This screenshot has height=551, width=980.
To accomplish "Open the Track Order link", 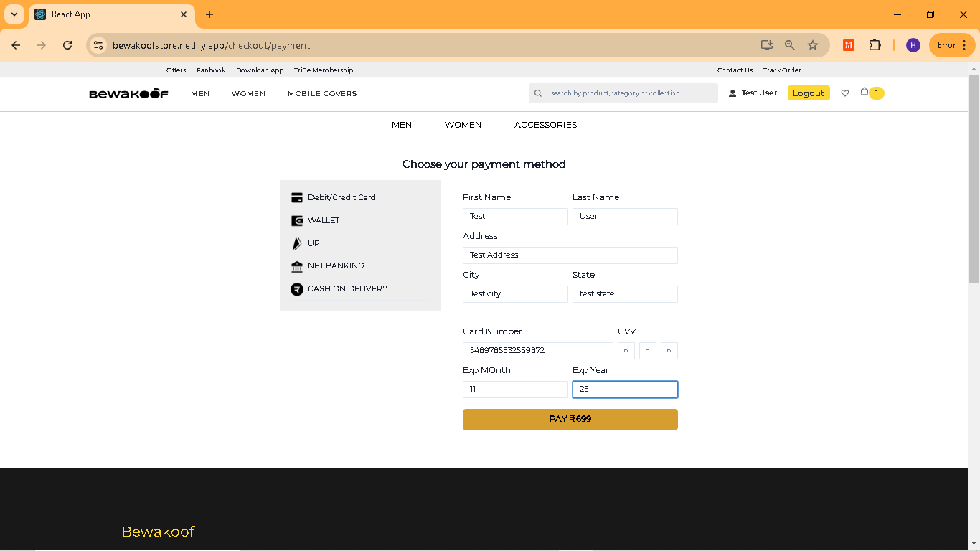I will click(782, 70).
